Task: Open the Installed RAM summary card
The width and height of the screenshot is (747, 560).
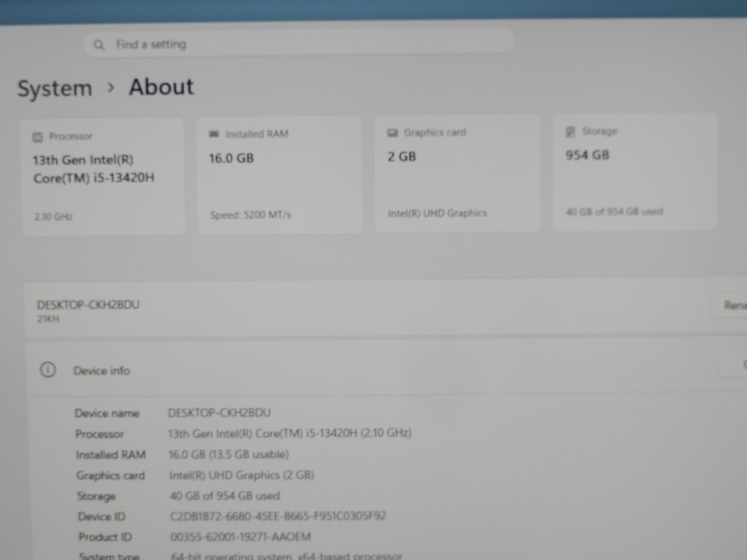Action: tap(280, 175)
